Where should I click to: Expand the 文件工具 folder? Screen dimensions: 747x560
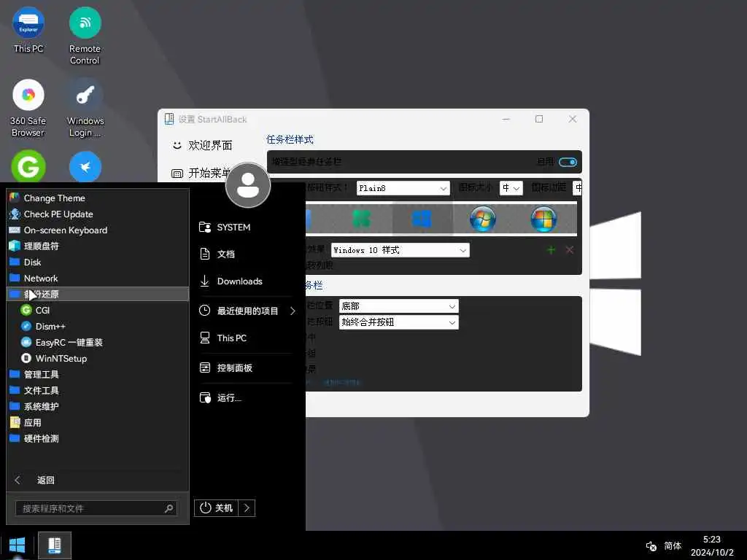98,390
